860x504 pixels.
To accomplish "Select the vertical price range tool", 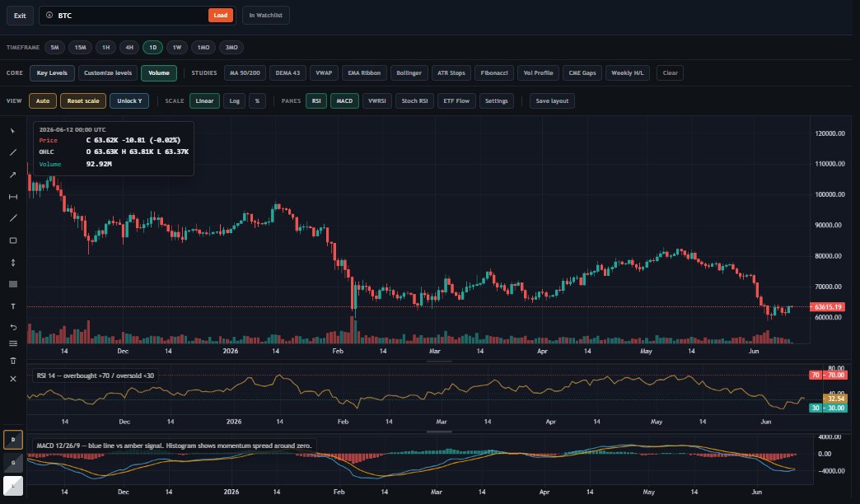I will click(13, 263).
